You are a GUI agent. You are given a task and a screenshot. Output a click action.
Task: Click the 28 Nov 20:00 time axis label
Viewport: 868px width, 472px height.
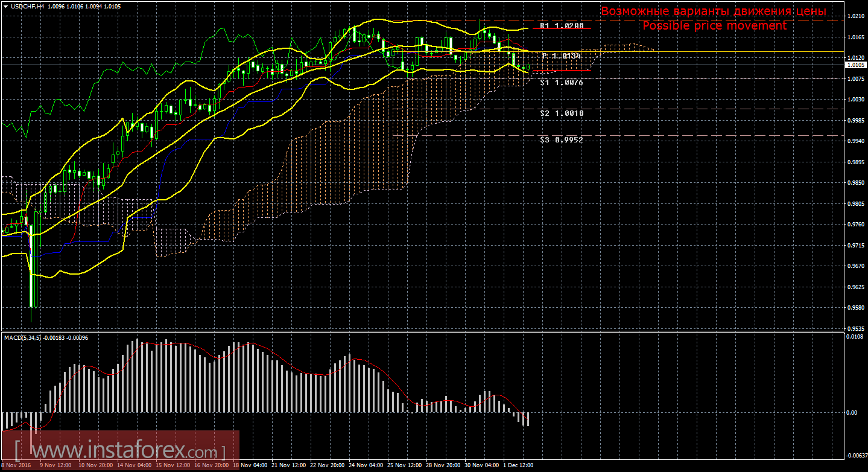[443, 465]
